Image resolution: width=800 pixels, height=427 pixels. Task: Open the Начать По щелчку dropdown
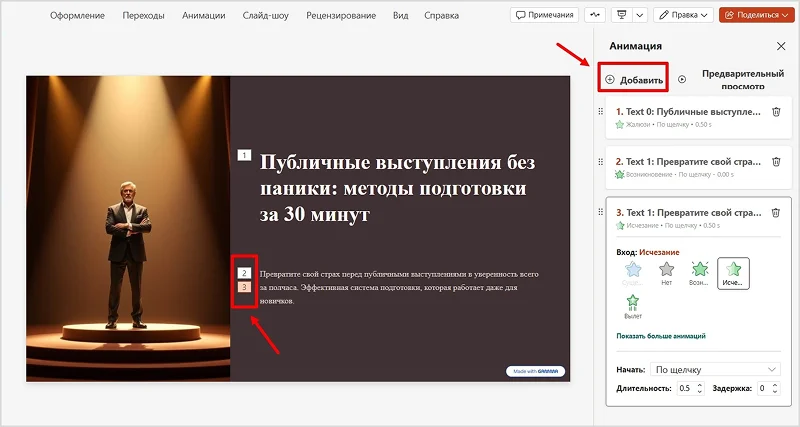point(715,369)
